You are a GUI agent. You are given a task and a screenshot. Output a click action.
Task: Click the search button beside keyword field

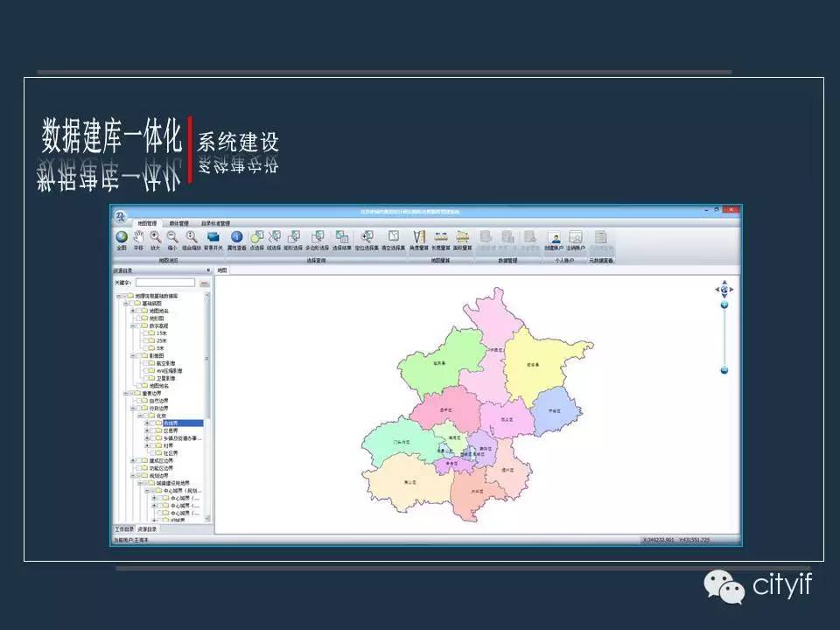click(204, 283)
